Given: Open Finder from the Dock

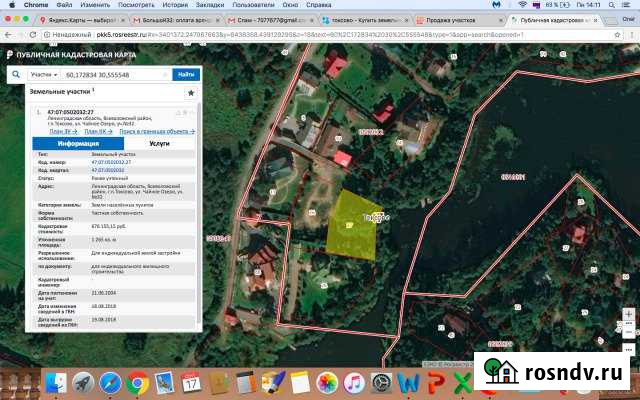Looking at the screenshot, I should click(56, 382).
